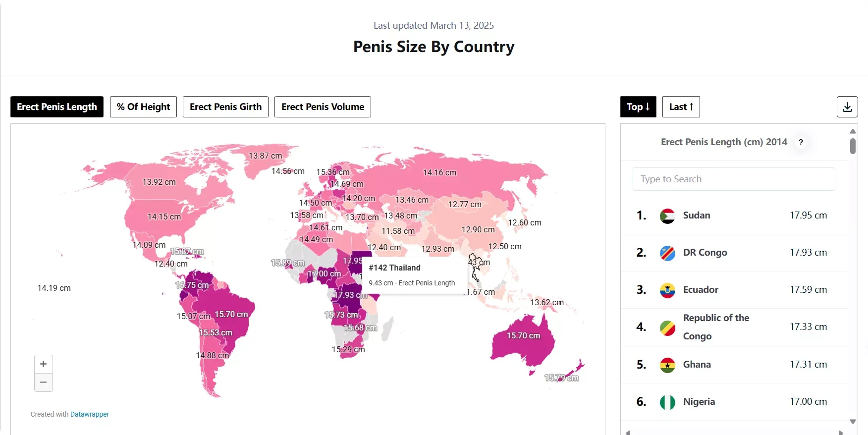Select Republic of the Congo row
The width and height of the screenshot is (868, 435).
734,327
